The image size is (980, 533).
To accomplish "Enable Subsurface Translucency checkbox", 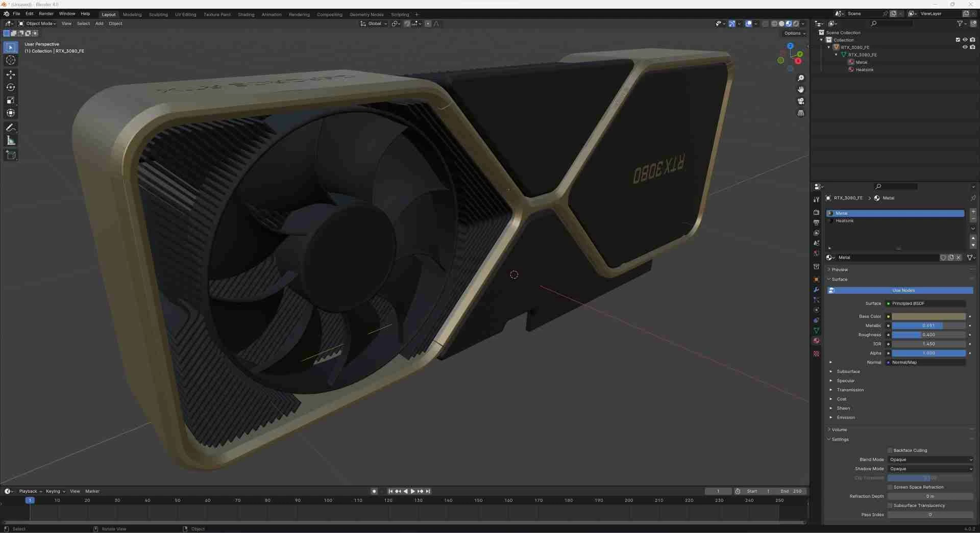I will (890, 505).
